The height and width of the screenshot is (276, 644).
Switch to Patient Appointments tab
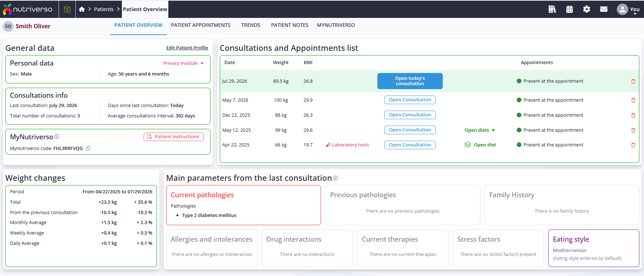200,25
